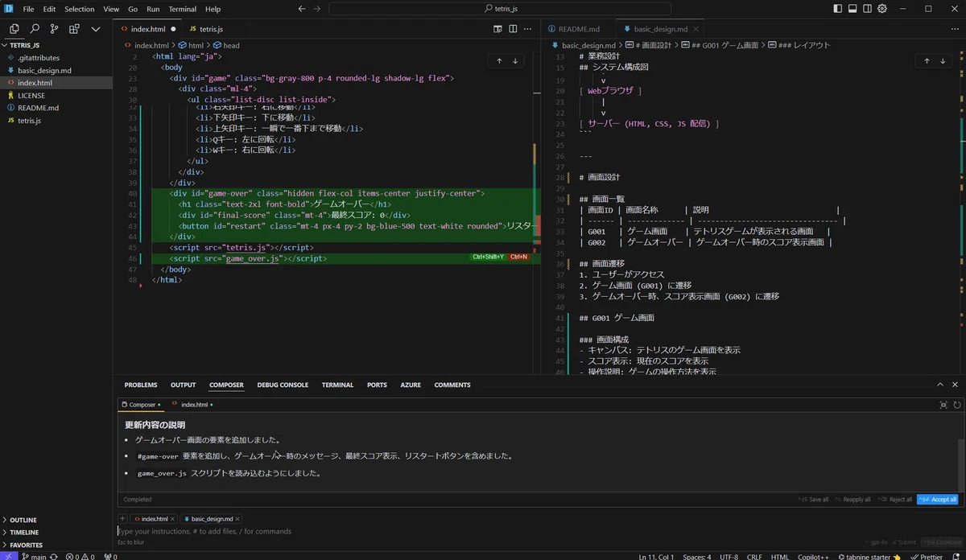Click the Explorer files icon
The width and height of the screenshot is (966, 560).
click(x=14, y=28)
